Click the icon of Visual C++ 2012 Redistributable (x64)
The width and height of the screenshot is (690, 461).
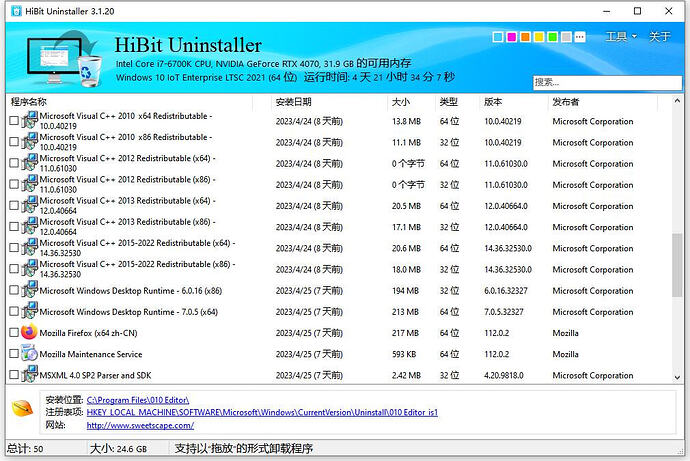(x=30, y=162)
